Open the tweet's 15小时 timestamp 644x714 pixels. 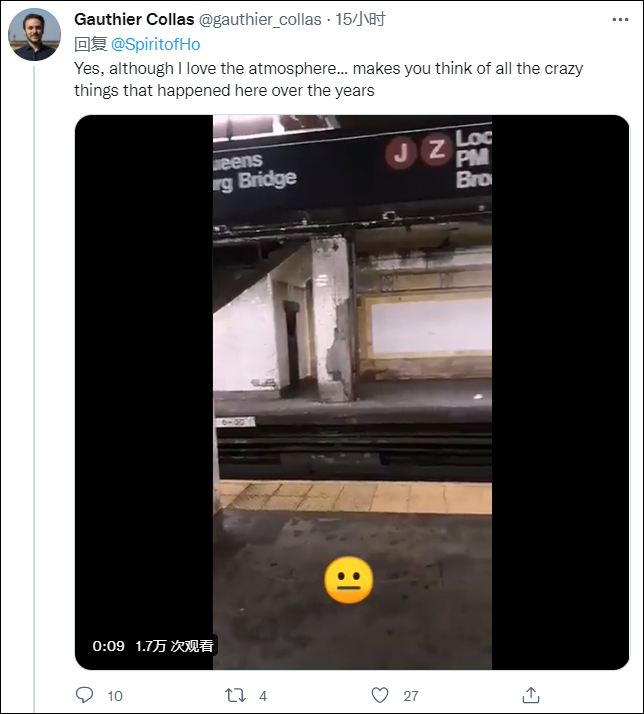[361, 19]
